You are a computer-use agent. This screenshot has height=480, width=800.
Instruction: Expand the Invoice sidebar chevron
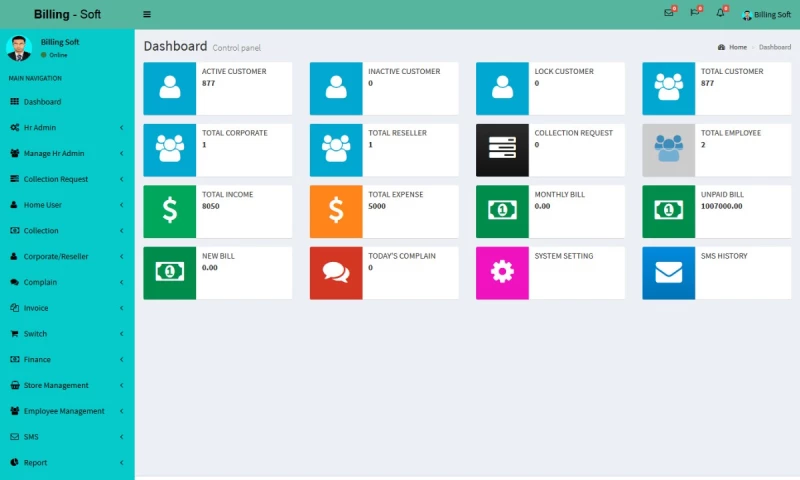(x=121, y=308)
